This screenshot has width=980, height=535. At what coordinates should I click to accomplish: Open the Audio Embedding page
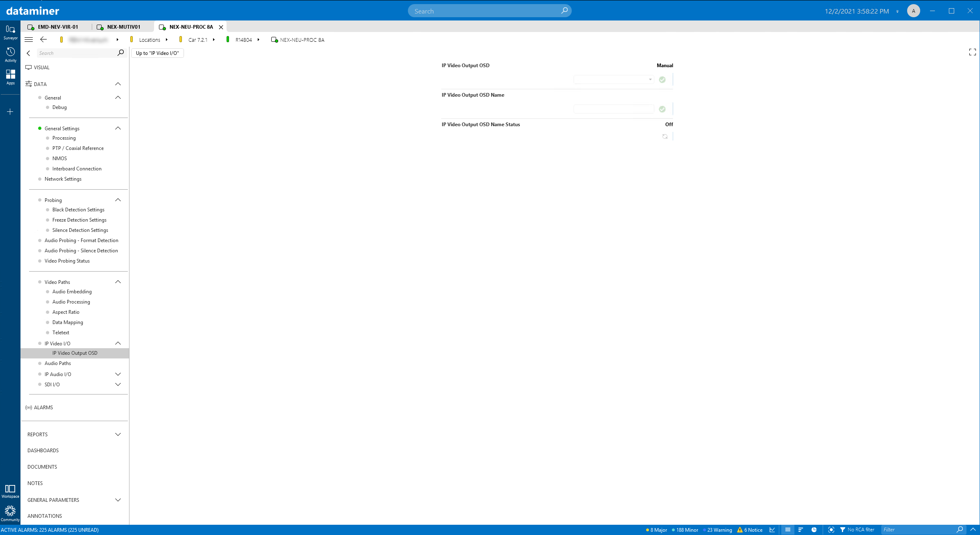[x=72, y=291]
